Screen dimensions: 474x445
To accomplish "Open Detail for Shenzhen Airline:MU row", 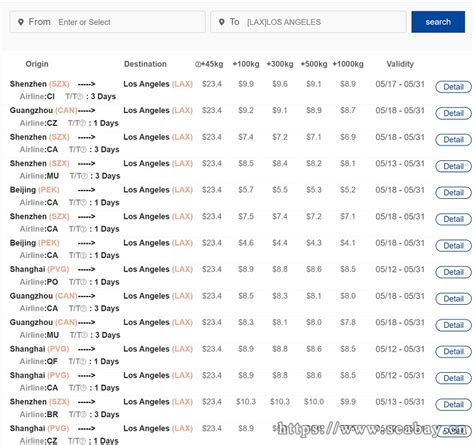I will pyautogui.click(x=453, y=166).
